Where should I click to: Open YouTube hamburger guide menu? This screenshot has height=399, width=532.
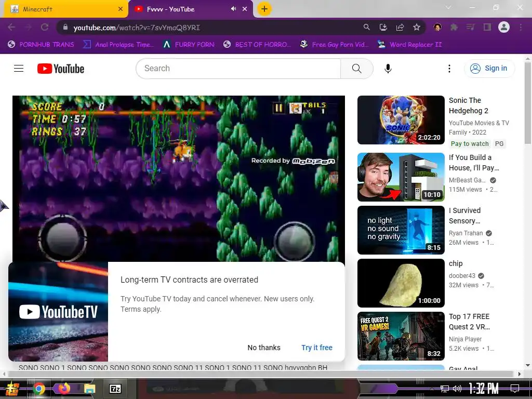click(x=19, y=69)
